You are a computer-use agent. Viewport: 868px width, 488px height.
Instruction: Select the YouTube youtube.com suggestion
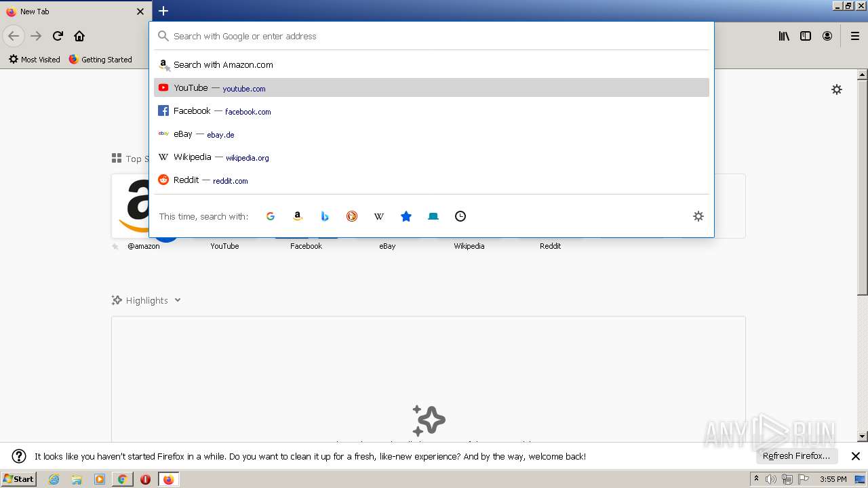pos(431,87)
